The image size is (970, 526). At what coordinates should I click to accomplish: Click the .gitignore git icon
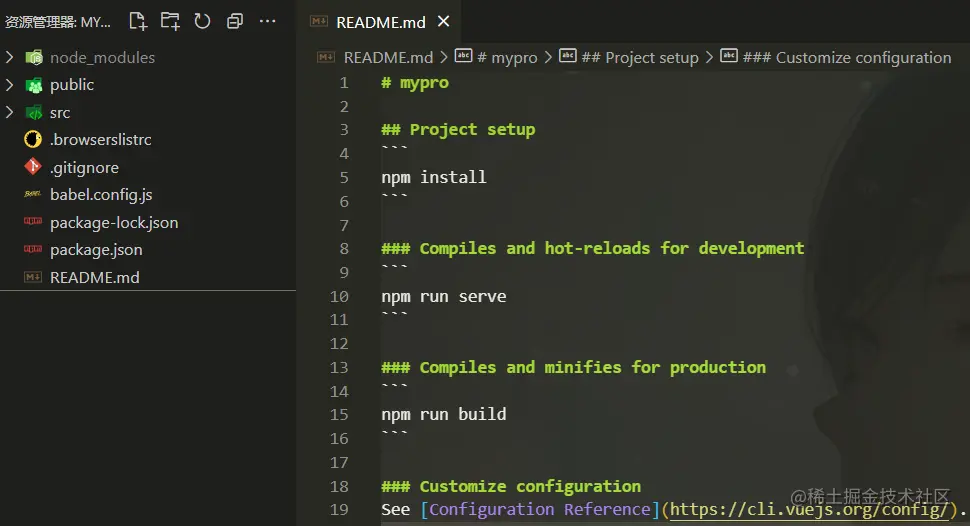click(x=33, y=167)
